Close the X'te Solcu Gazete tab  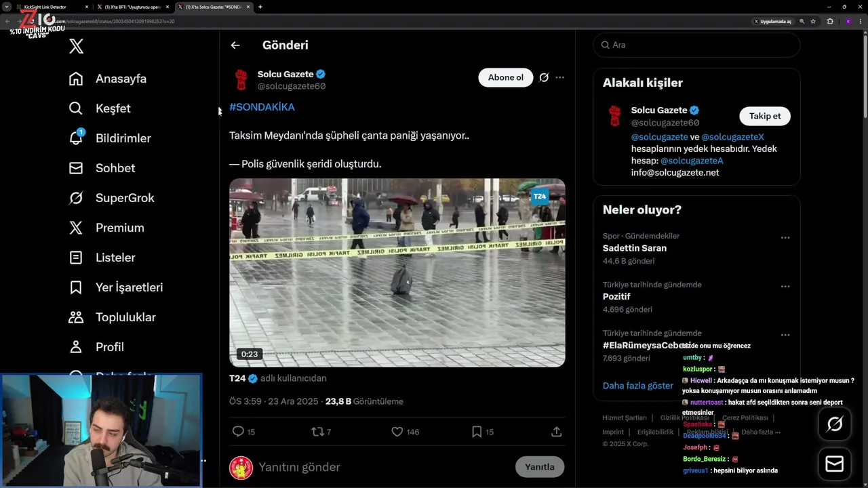248,7
